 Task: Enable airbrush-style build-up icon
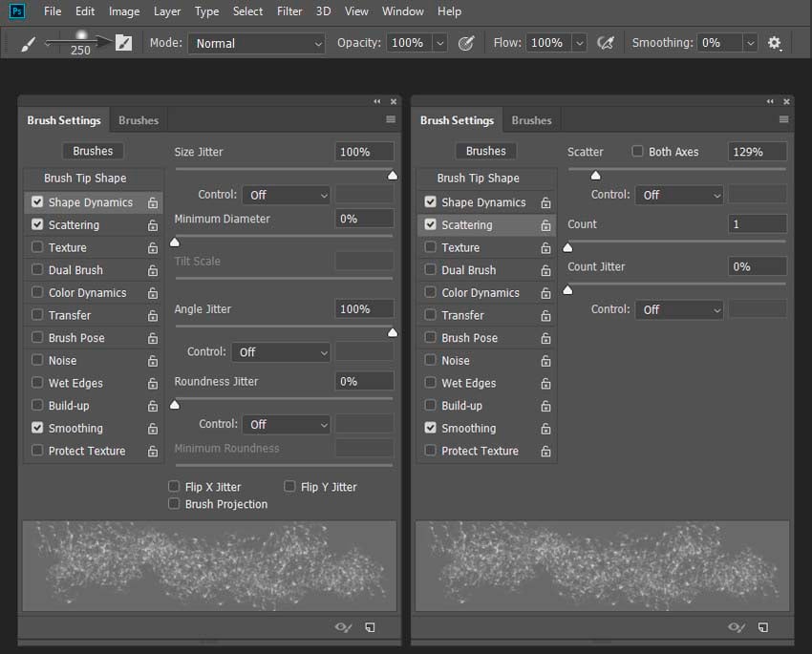coord(606,43)
